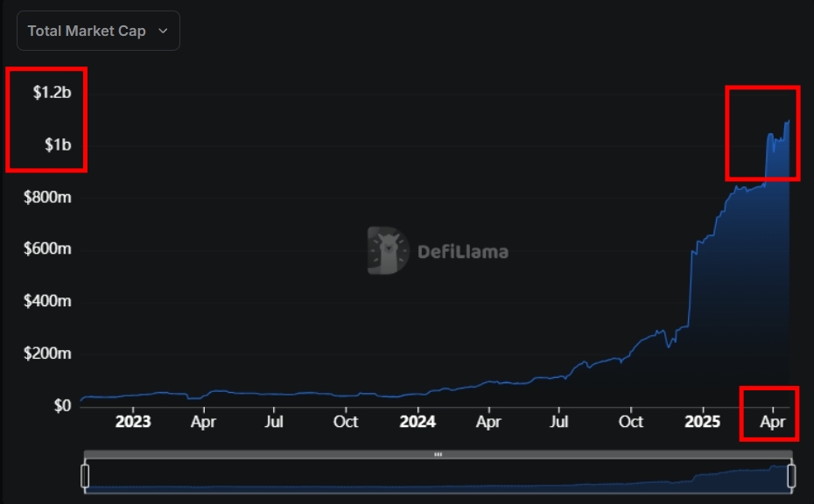
Task: Click the left handle of the range slider
Action: point(85,475)
